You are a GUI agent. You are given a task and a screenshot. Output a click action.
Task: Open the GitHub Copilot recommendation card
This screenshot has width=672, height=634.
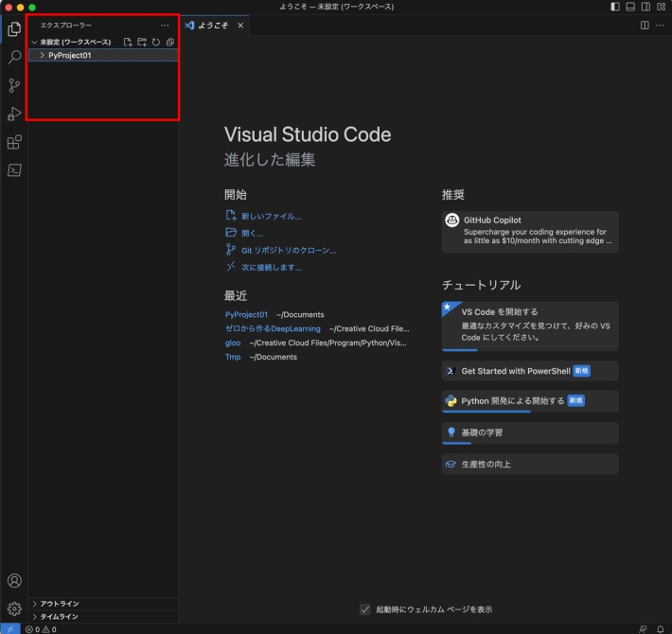coord(530,232)
